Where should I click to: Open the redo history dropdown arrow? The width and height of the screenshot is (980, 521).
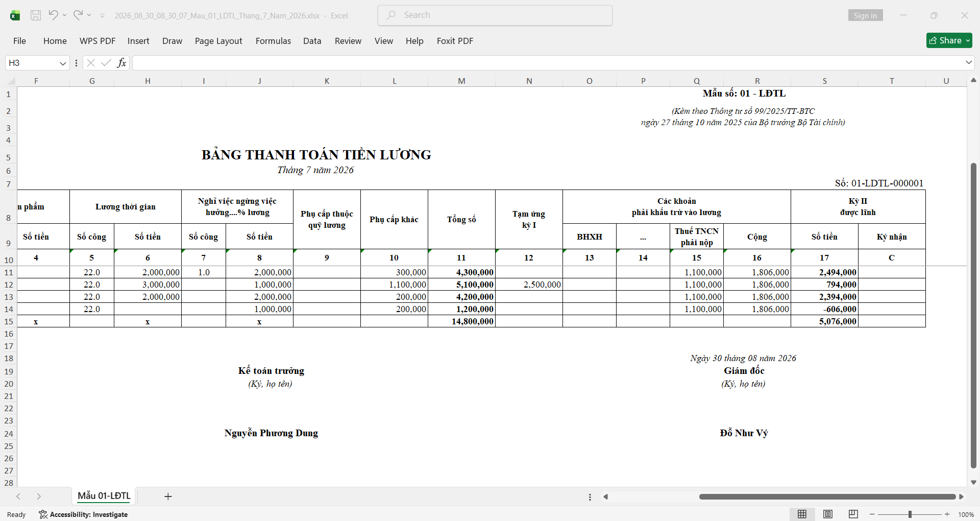[x=89, y=15]
